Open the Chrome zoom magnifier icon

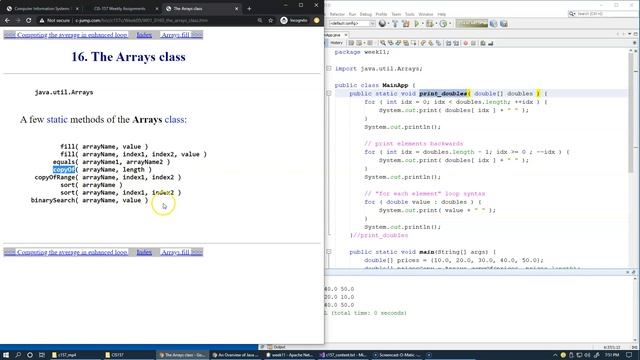[260, 20]
